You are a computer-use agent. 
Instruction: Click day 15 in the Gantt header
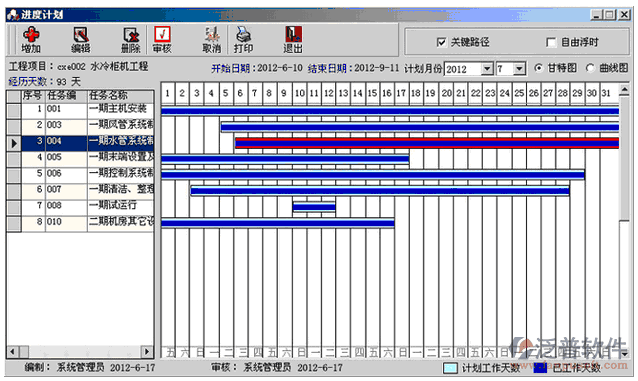click(372, 93)
